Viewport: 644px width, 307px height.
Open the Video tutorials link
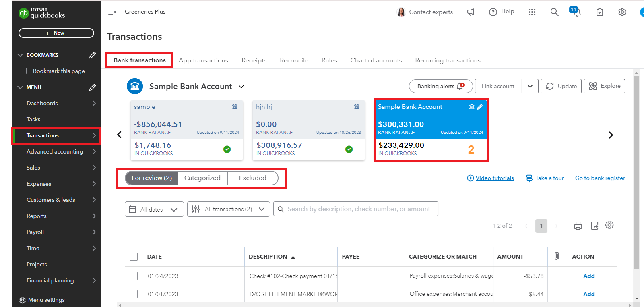490,178
